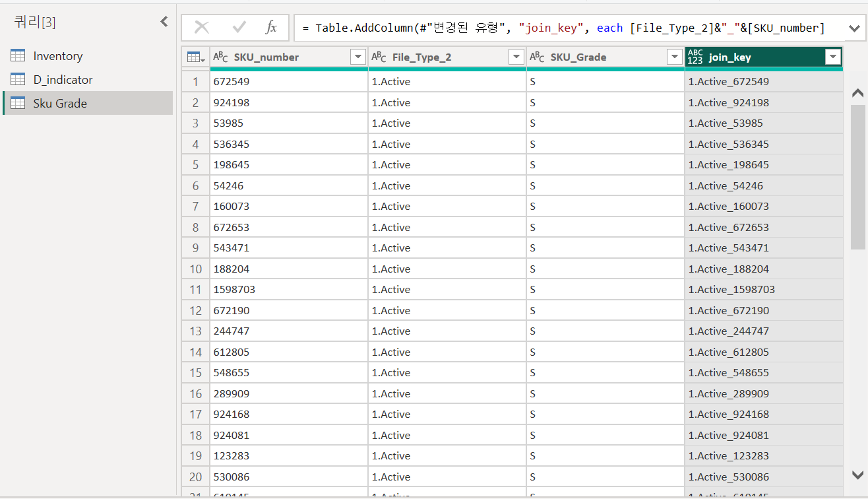Open the File_Type_2 filter dropdown
Image resolution: width=868 pixels, height=499 pixels.
516,57
